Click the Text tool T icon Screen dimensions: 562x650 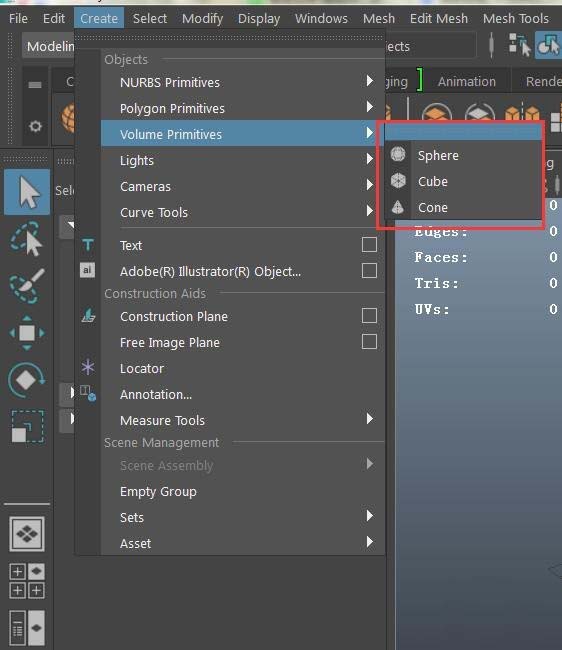(x=88, y=245)
